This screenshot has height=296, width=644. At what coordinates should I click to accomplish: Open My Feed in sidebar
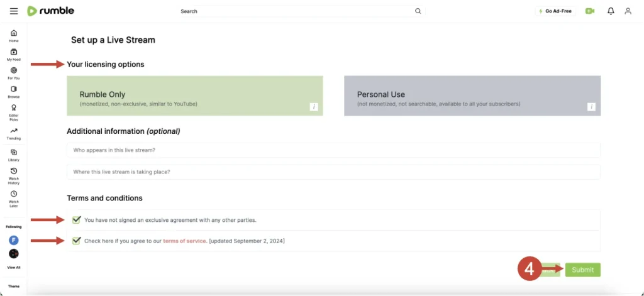tap(14, 55)
